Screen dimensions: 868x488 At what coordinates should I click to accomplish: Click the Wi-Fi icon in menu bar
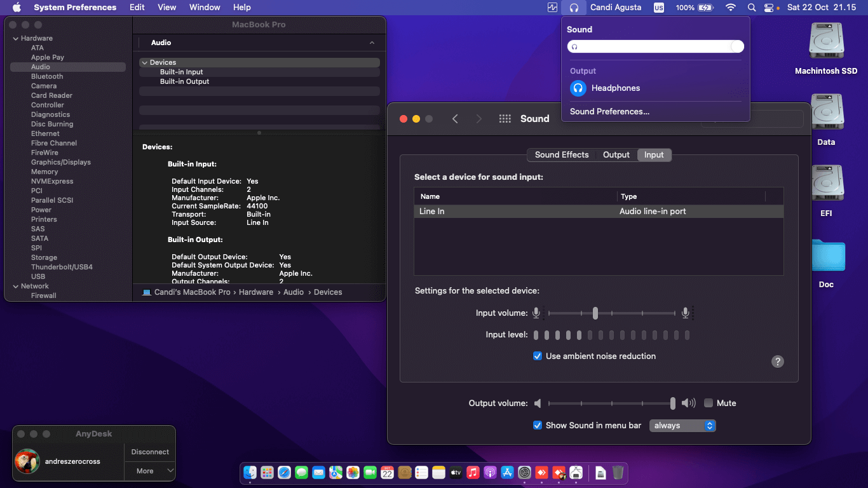[x=731, y=8]
